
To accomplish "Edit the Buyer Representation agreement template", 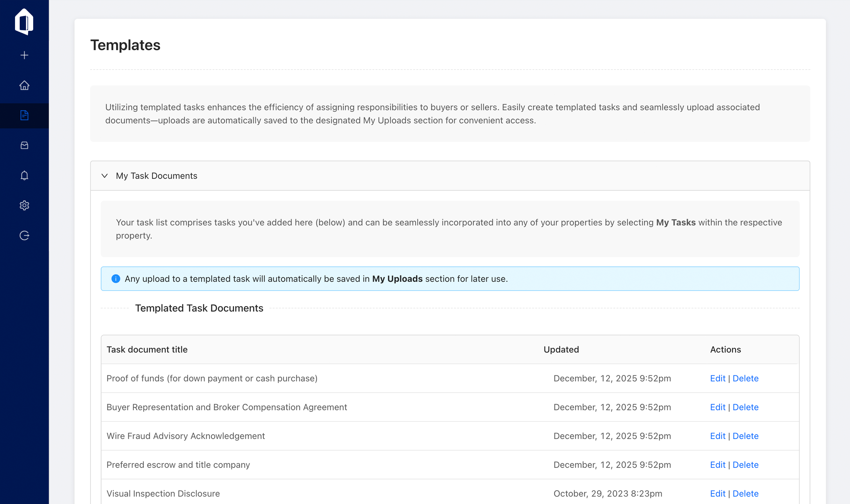I will (717, 407).
